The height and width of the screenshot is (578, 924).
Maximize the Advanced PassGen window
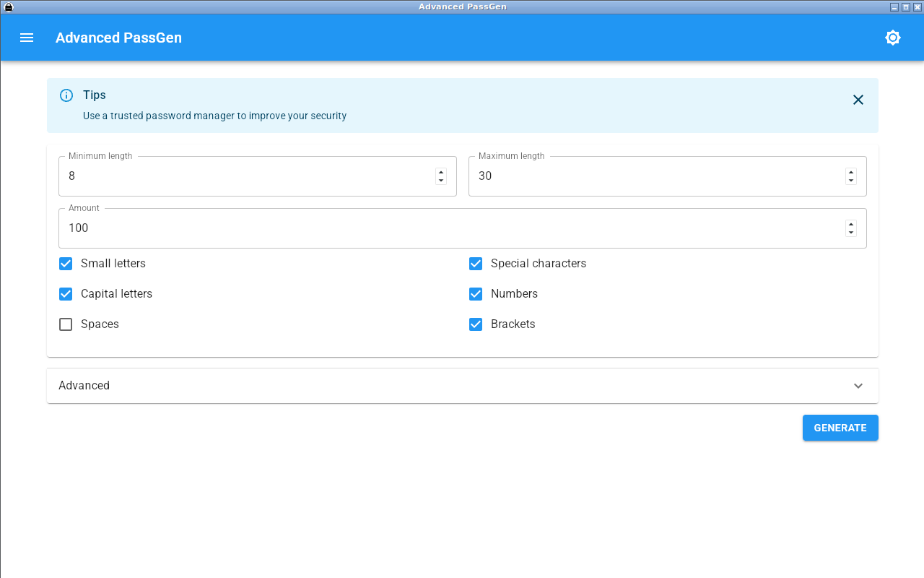point(906,7)
